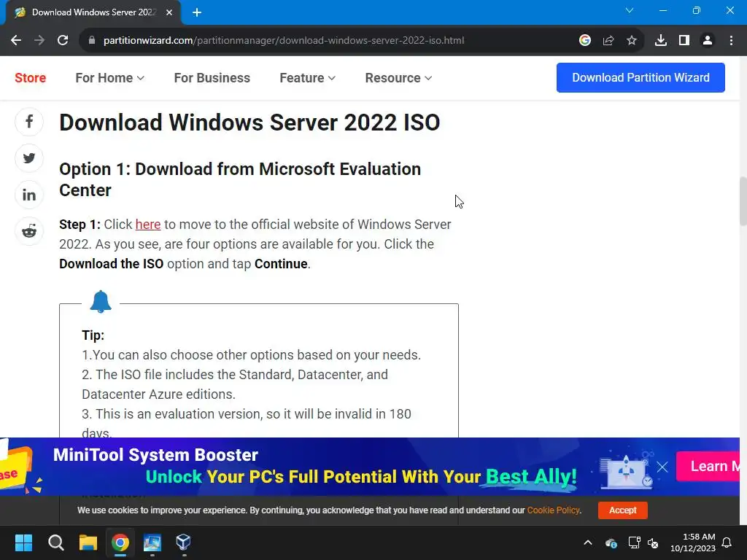Open the share page icon in address bar
Screen dimensions: 747x560
(608, 41)
